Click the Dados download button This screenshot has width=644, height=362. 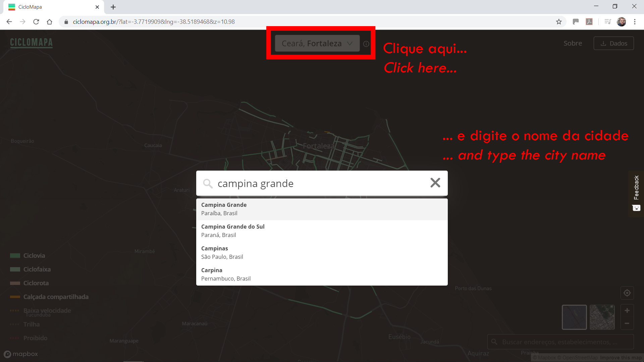point(613,43)
